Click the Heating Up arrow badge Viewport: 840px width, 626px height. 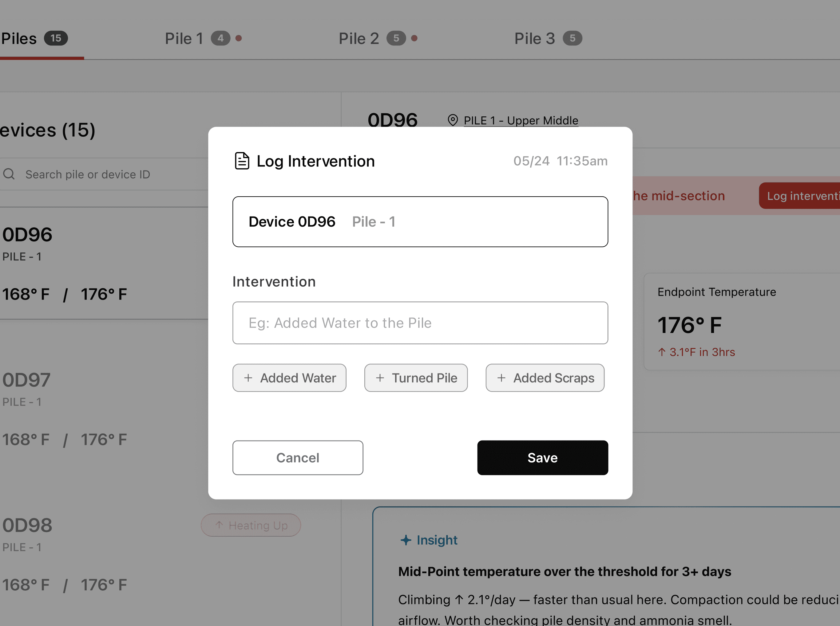251,525
